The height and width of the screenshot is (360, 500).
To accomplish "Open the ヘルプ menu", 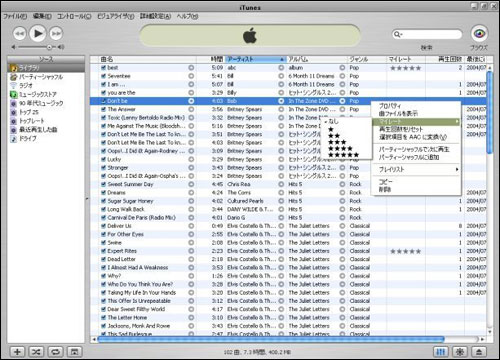I will 187,16.
